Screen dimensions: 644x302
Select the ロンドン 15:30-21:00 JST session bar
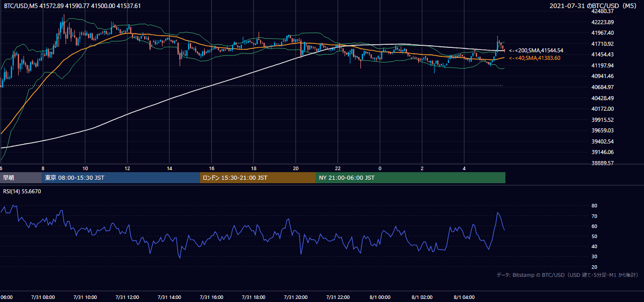click(x=258, y=178)
